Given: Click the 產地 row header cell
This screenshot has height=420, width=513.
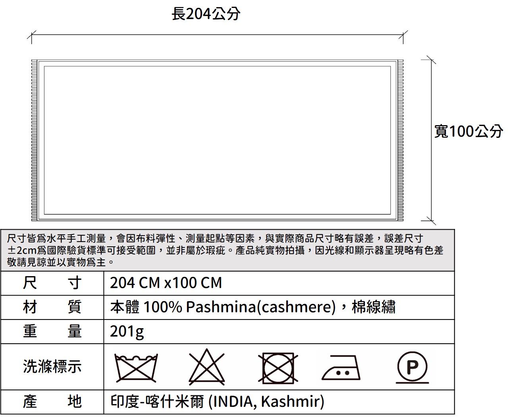Looking at the screenshot, I should (52, 402).
